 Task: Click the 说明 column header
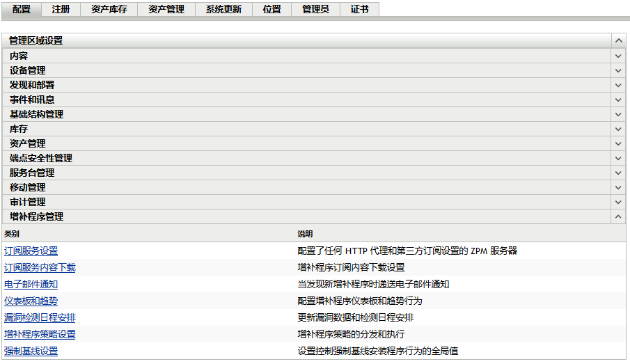point(305,234)
